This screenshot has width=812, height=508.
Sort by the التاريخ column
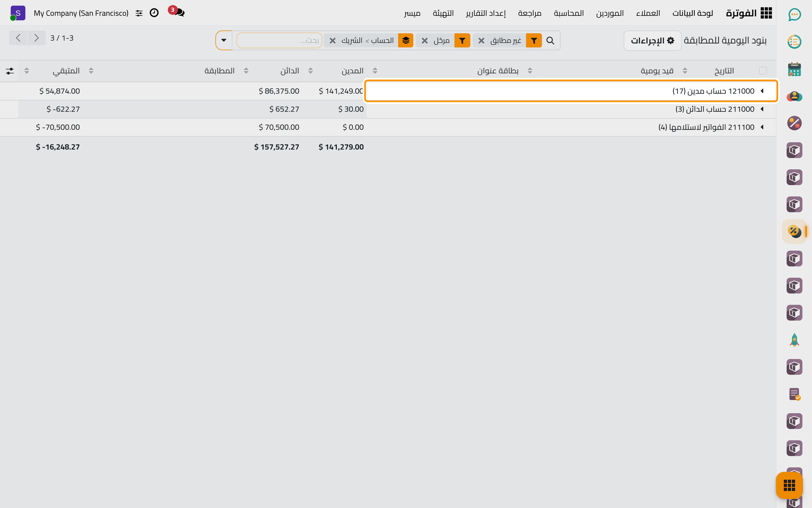[724, 71]
